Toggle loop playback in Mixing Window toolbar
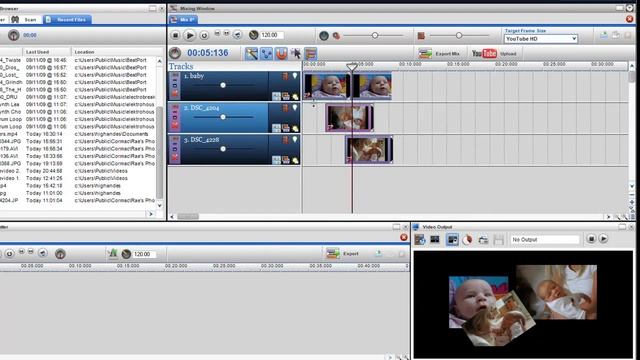Screen dimensions: 640x360 (204, 36)
